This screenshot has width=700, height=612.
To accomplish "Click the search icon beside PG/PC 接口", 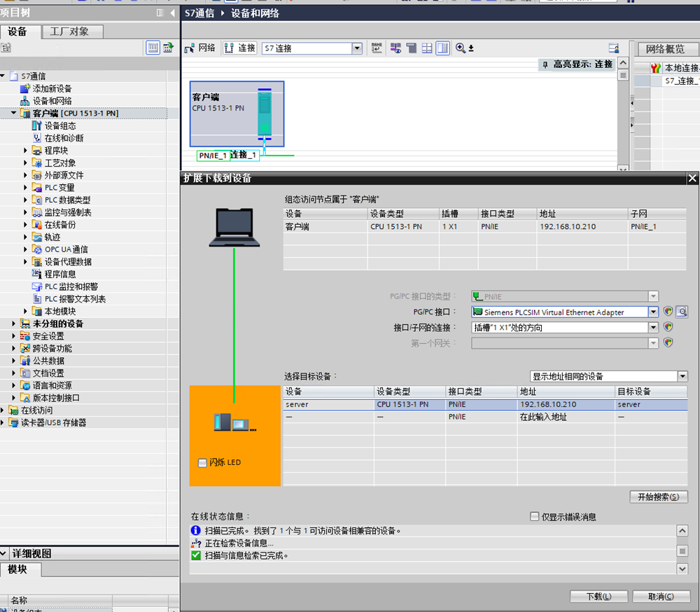I will pyautogui.click(x=682, y=312).
